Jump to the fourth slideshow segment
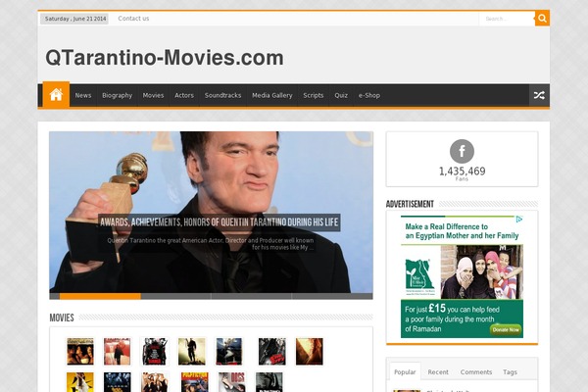The image size is (588, 392). (332, 296)
